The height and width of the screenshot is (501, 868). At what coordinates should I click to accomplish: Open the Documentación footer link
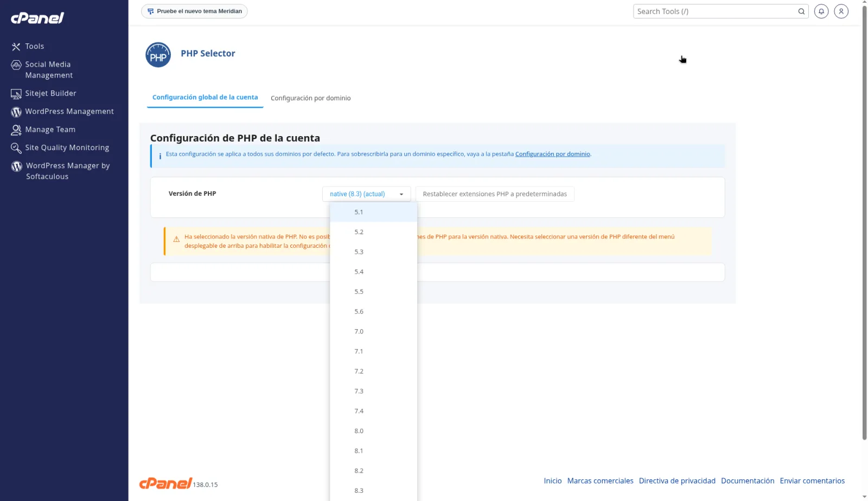[x=748, y=481]
